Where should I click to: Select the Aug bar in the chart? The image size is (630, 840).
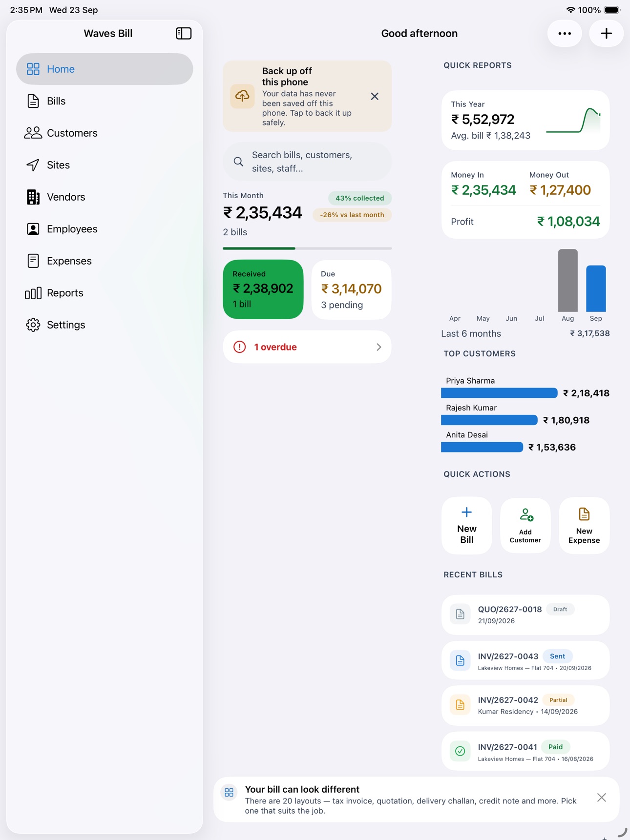[568, 280]
